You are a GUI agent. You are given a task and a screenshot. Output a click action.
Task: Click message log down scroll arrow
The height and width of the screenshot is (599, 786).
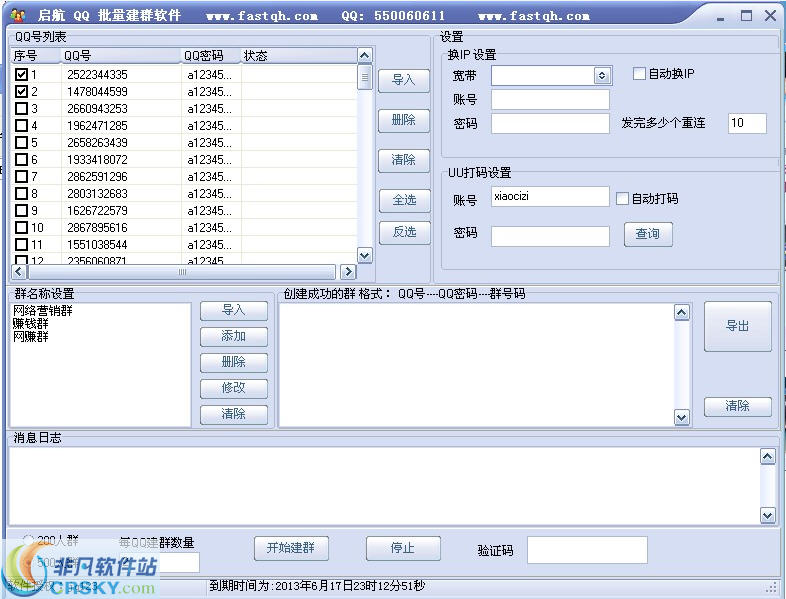pyautogui.click(x=767, y=515)
